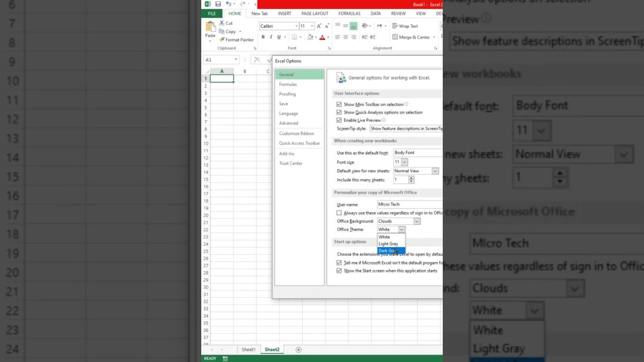Click Increase Indent icon
This screenshot has height=362, width=644.
(373, 37)
